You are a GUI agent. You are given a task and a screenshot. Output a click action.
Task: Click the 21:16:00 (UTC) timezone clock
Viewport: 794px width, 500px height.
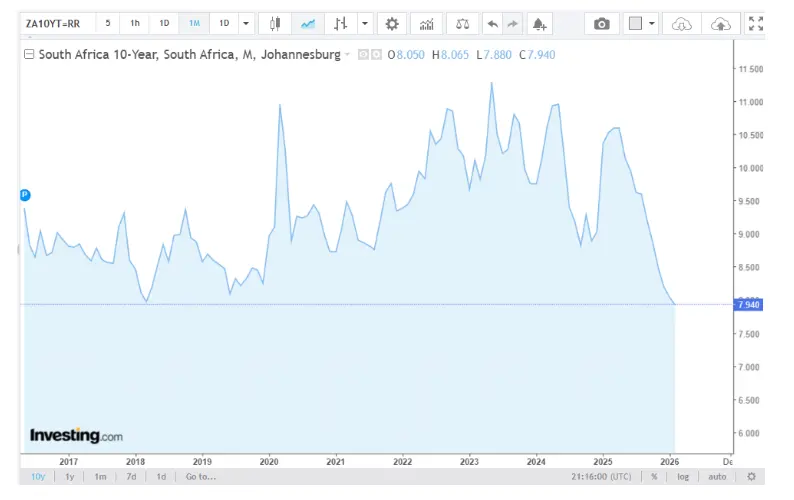click(601, 477)
